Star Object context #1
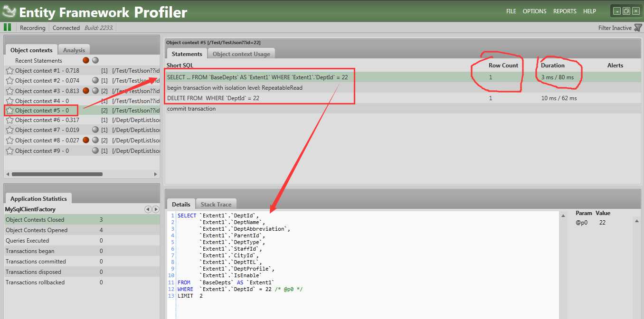Image resolution: width=644 pixels, height=319 pixels. [x=9, y=70]
